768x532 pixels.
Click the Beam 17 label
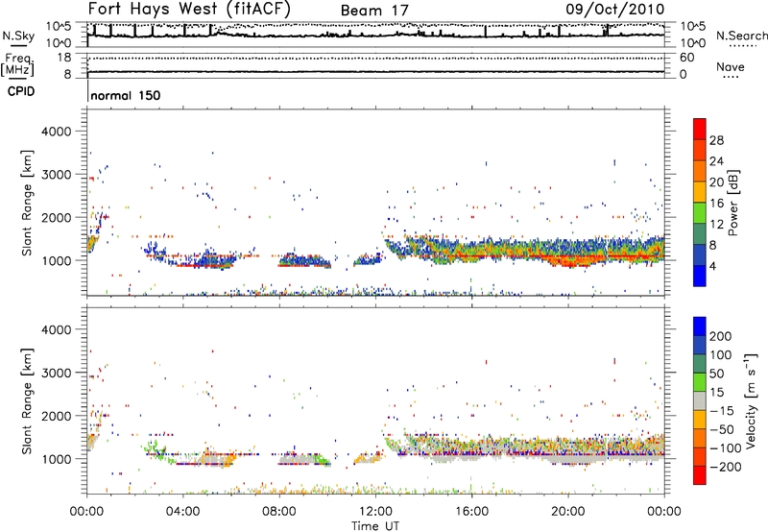pos(374,11)
